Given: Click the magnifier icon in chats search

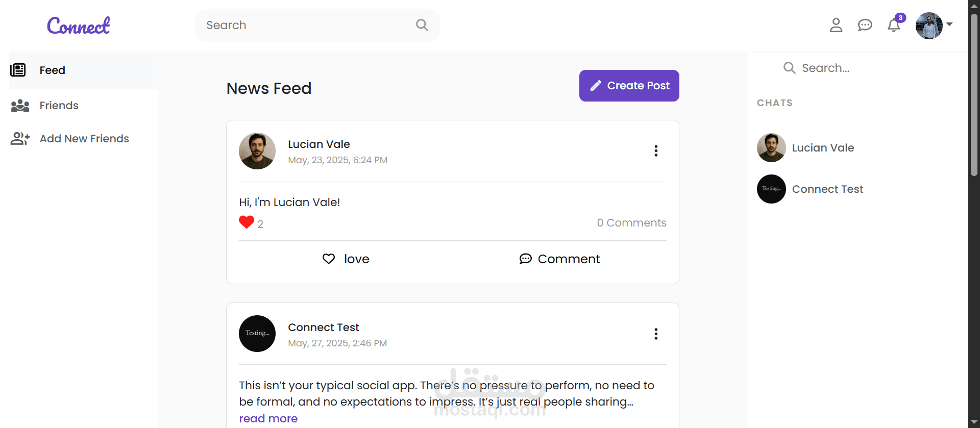Looking at the screenshot, I should [x=789, y=68].
